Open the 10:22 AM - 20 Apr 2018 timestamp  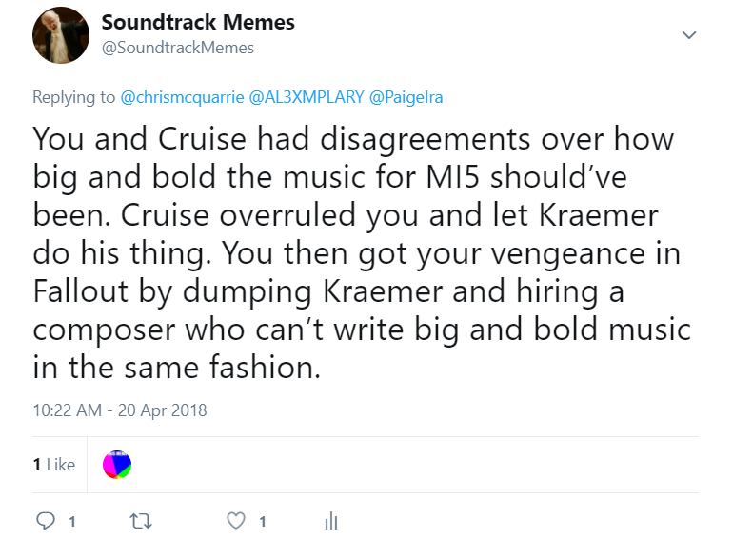119,411
